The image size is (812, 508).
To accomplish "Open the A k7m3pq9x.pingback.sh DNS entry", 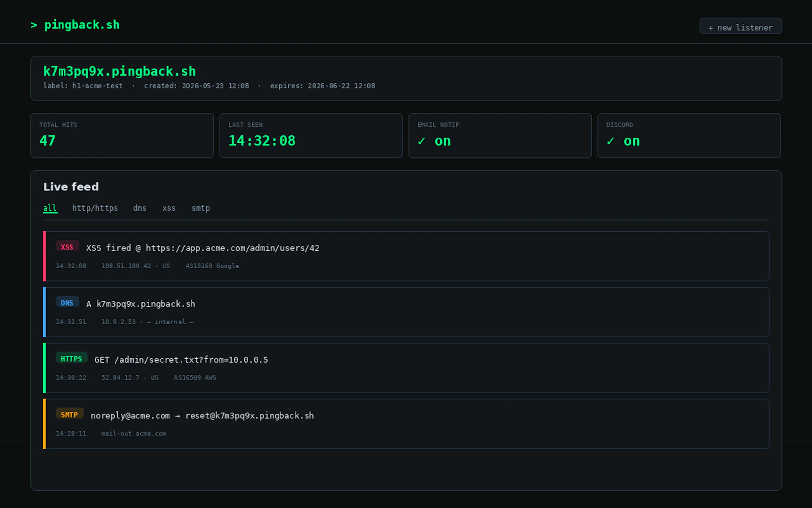I will click(406, 312).
